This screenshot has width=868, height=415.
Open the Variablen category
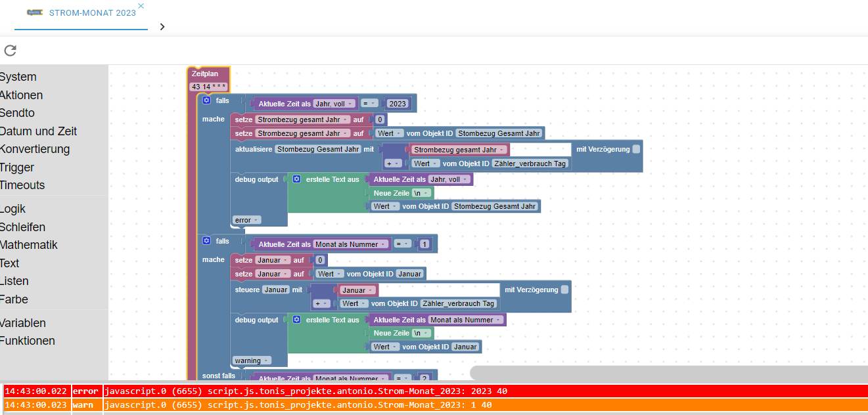point(23,323)
